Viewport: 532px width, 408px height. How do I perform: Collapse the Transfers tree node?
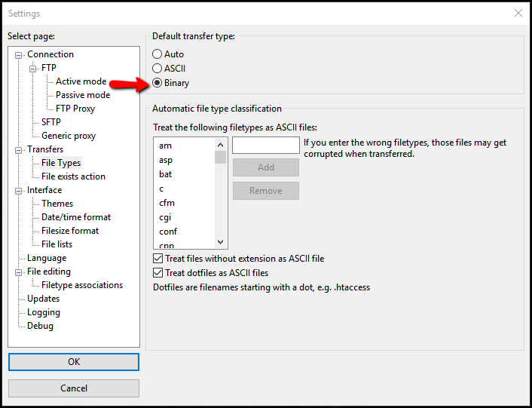[19, 150]
